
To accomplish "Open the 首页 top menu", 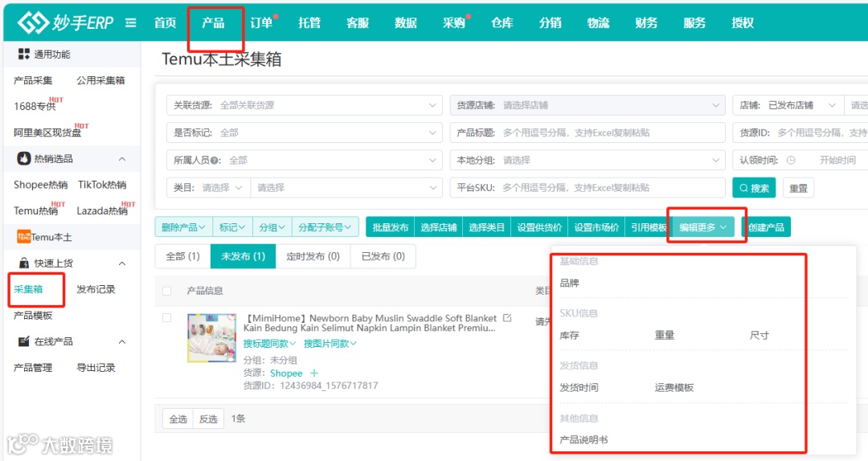I will pos(165,22).
